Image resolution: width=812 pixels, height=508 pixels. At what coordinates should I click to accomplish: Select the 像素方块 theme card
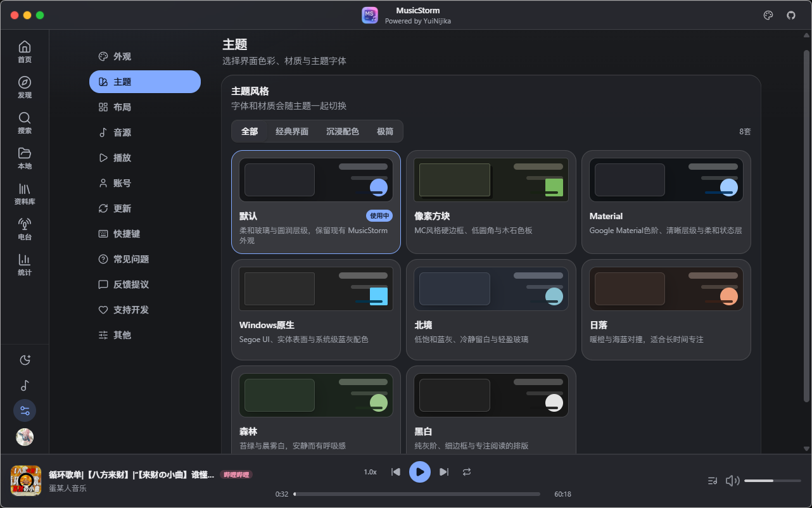491,202
